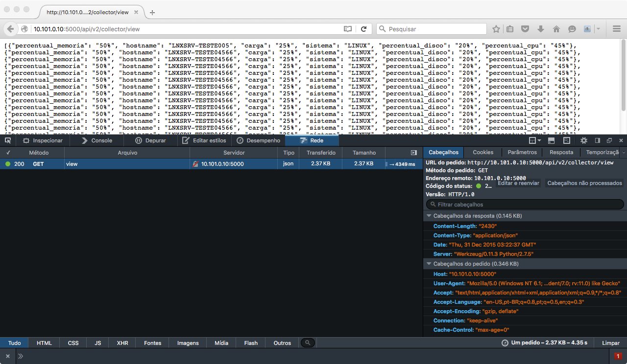The height and width of the screenshot is (364, 627).
Task: Show the Resposta tab
Action: click(x=561, y=153)
